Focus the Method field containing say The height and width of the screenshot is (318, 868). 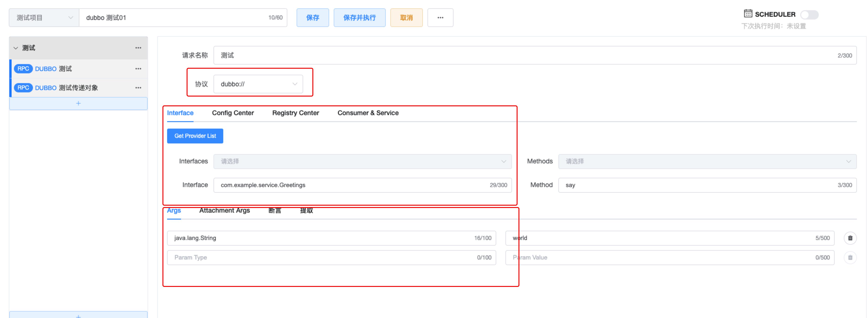(x=707, y=185)
